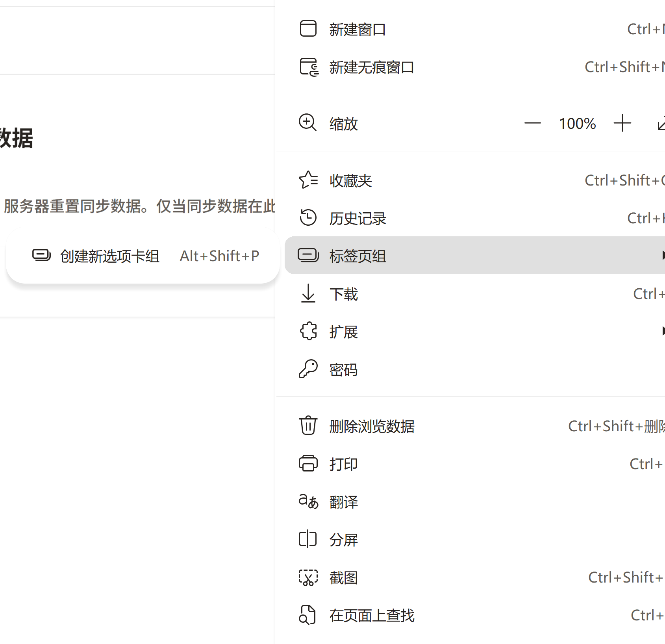Viewport: 665px width, 644px height.
Task: Click the screenshot scissors icon
Action: tap(308, 577)
